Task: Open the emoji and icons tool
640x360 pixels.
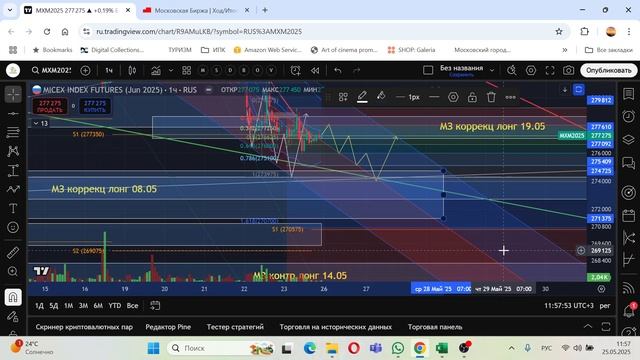Action: click(13, 227)
